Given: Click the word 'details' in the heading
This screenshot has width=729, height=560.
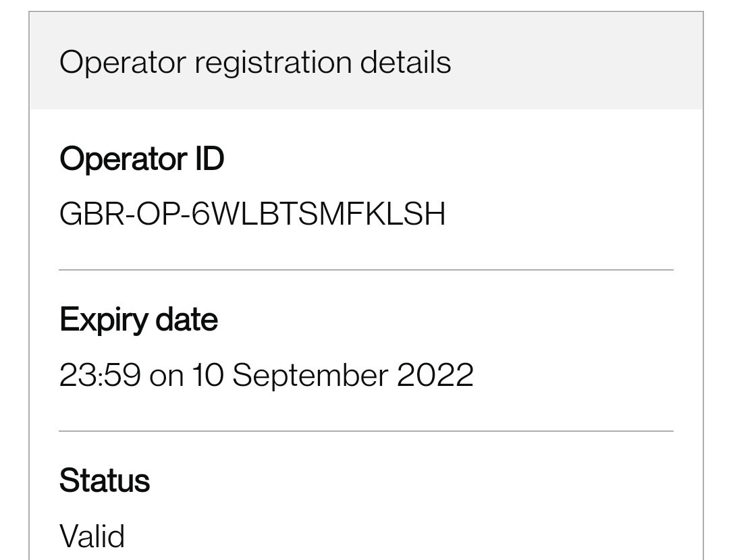Looking at the screenshot, I should pos(406,62).
